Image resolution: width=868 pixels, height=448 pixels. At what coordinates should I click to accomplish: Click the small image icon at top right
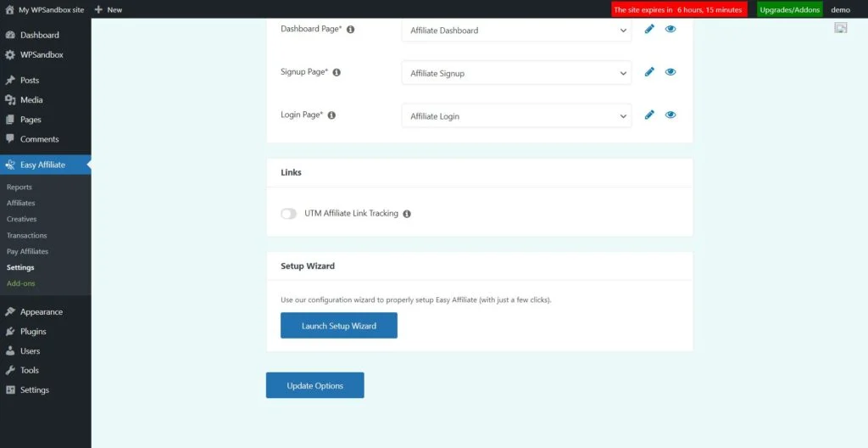[840, 28]
